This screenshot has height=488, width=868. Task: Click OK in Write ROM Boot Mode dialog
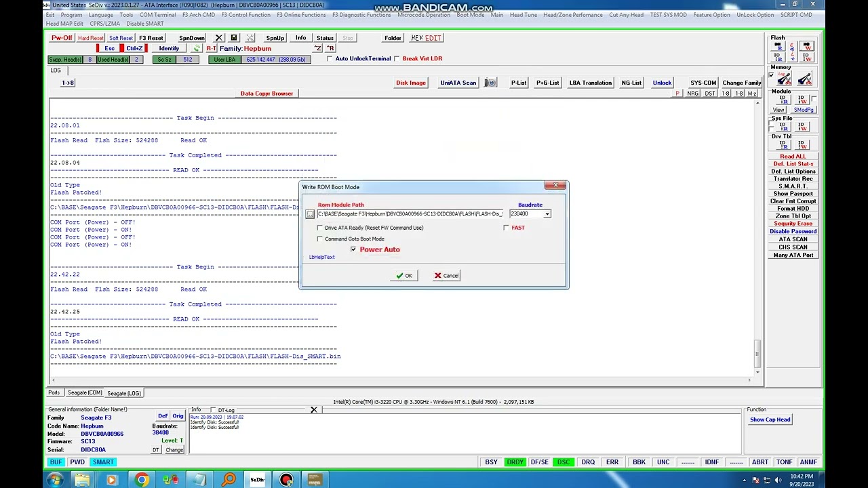coord(404,276)
